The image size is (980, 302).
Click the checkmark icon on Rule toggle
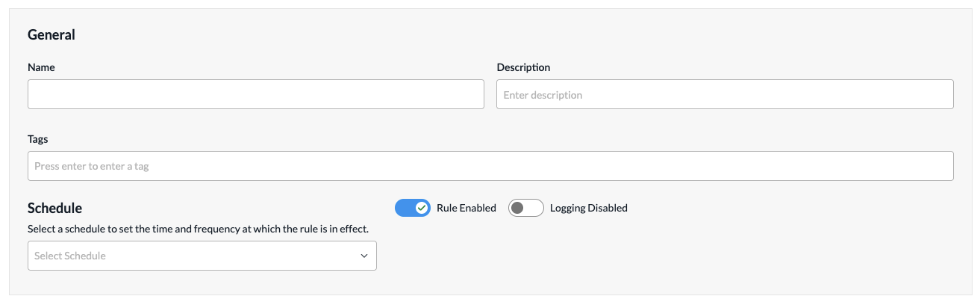[422, 208]
